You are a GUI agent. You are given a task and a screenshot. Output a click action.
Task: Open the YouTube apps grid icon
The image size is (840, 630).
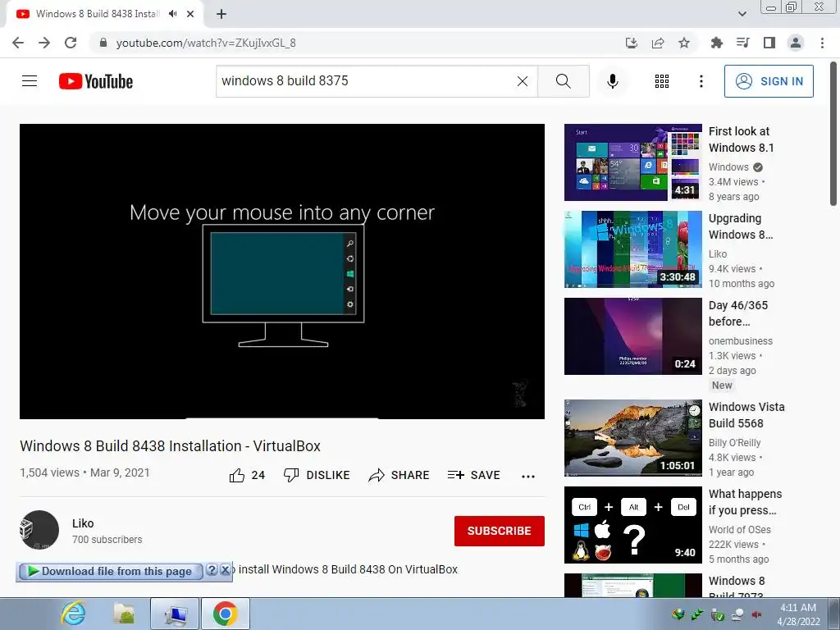pos(662,81)
